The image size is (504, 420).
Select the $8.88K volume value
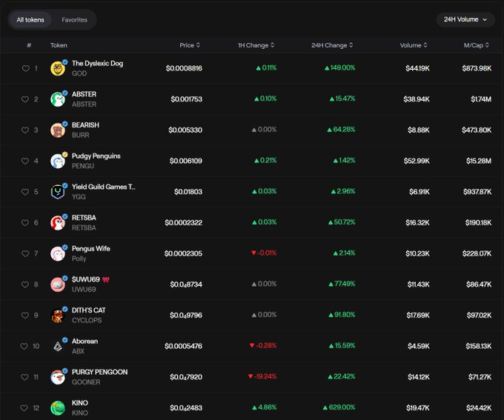click(419, 130)
